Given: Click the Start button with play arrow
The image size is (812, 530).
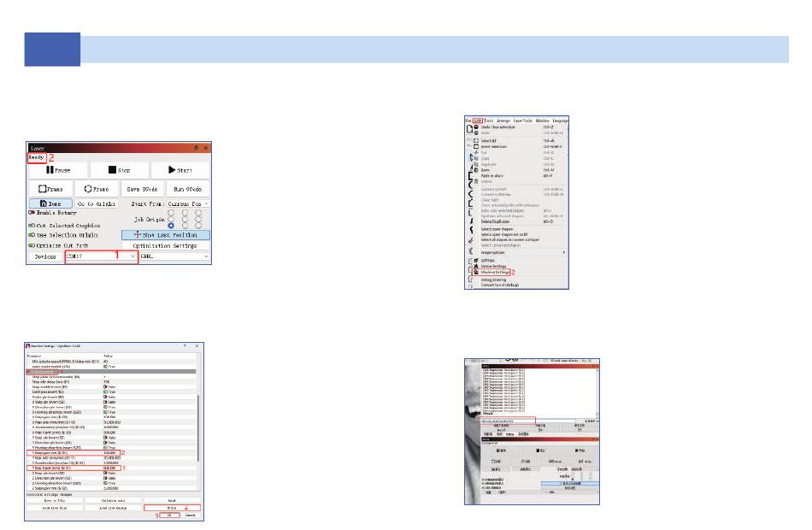Looking at the screenshot, I should (180, 170).
